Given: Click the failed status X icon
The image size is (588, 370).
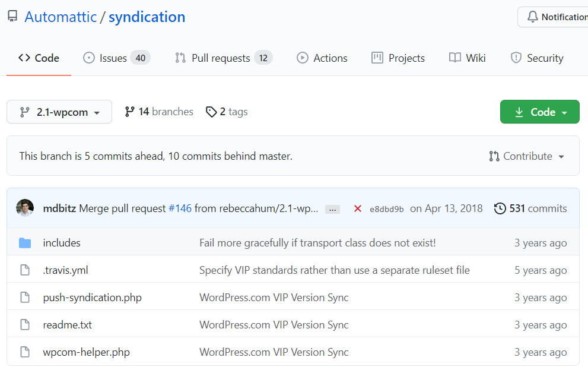Looking at the screenshot, I should 358,208.
